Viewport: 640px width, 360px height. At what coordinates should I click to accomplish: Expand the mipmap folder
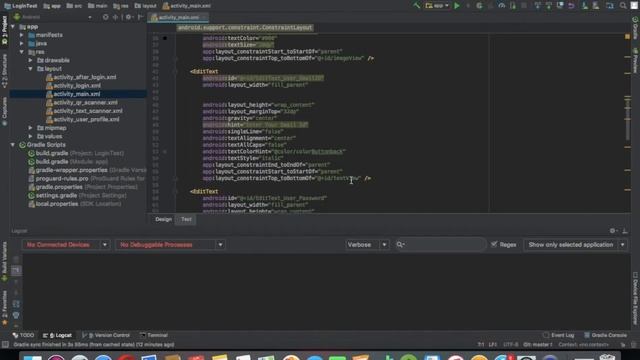(31, 128)
